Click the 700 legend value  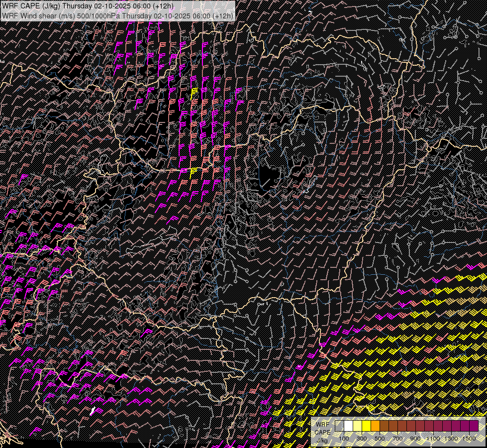pos(397,438)
